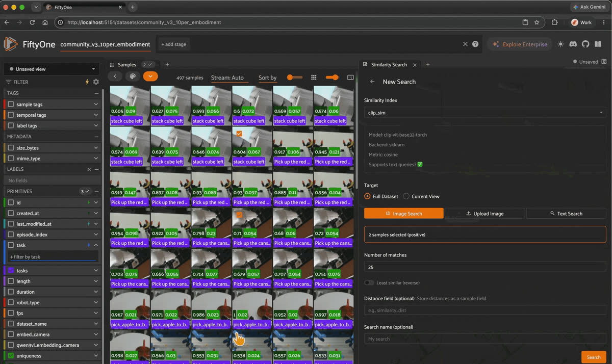
Task: Click the orange Search button
Action: tap(594, 357)
